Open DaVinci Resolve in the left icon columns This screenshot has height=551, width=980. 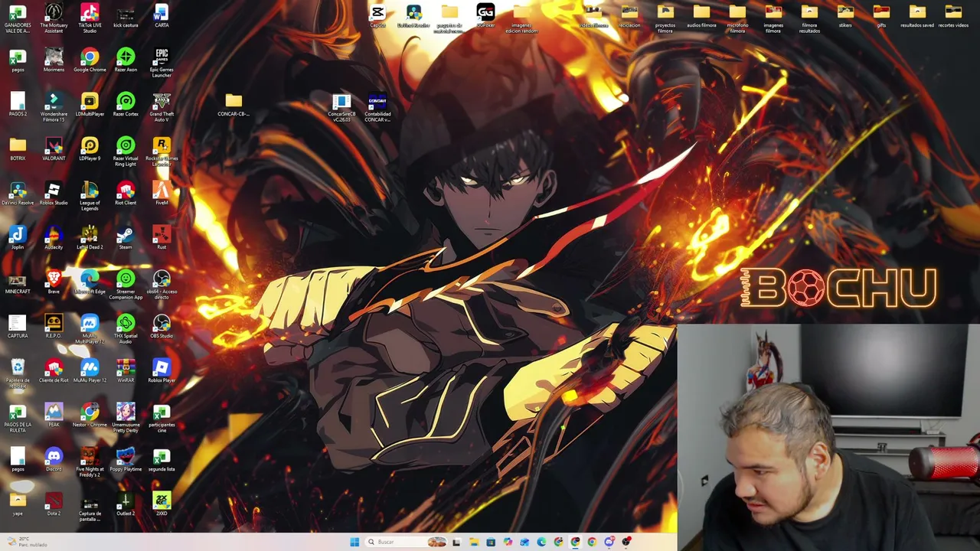tap(18, 194)
